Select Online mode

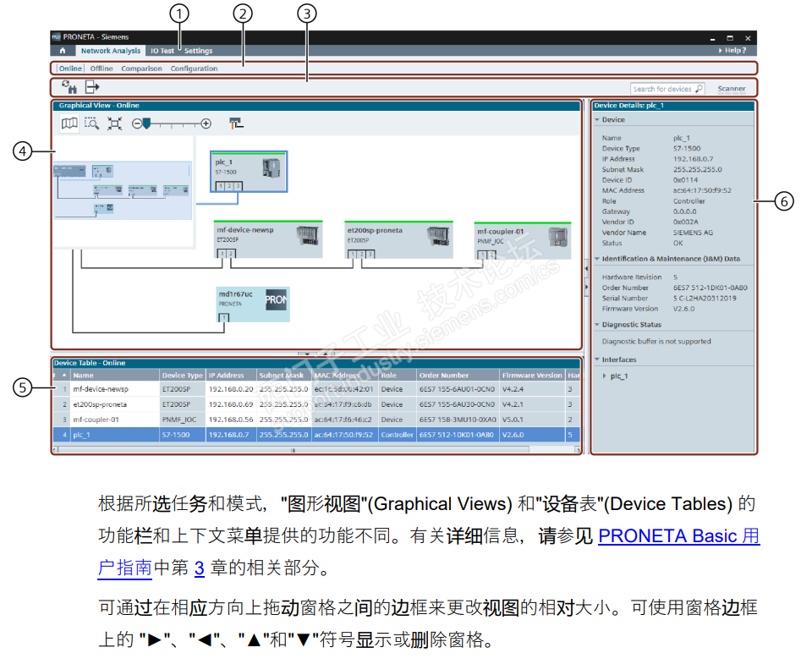pyautogui.click(x=70, y=69)
